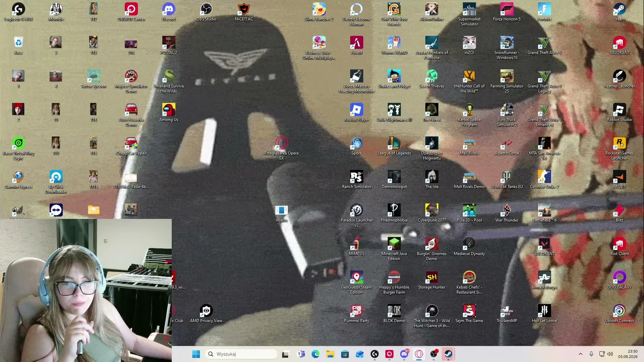The width and height of the screenshot is (644, 362).
Task: Select the Ranch Simulator shortcut
Action: tap(357, 180)
